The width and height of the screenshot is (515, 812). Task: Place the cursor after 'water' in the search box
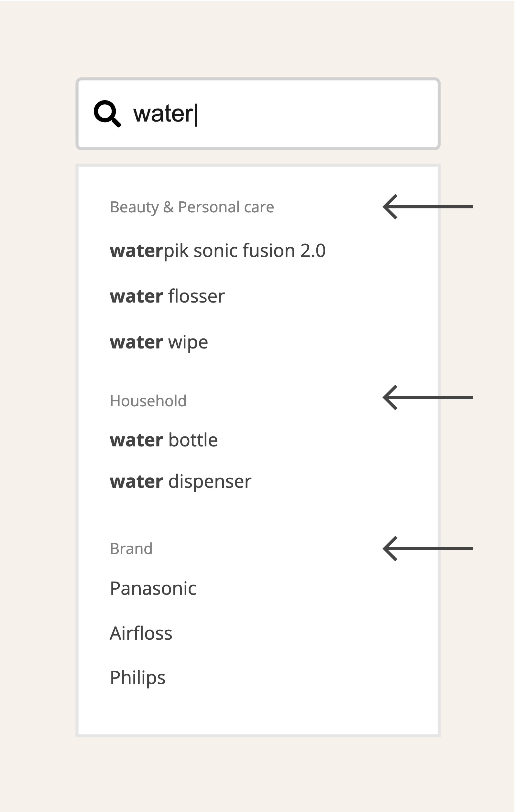pos(196,115)
